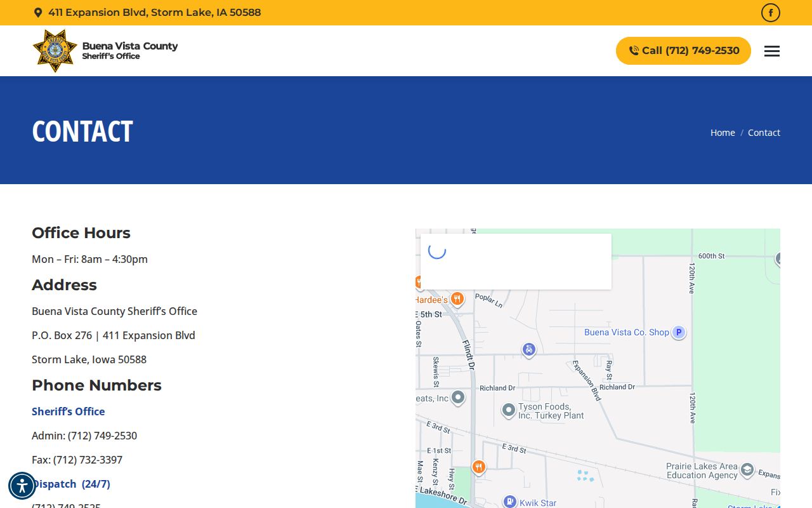Click the location pin icon in top bar
This screenshot has width=812, height=508.
(38, 13)
